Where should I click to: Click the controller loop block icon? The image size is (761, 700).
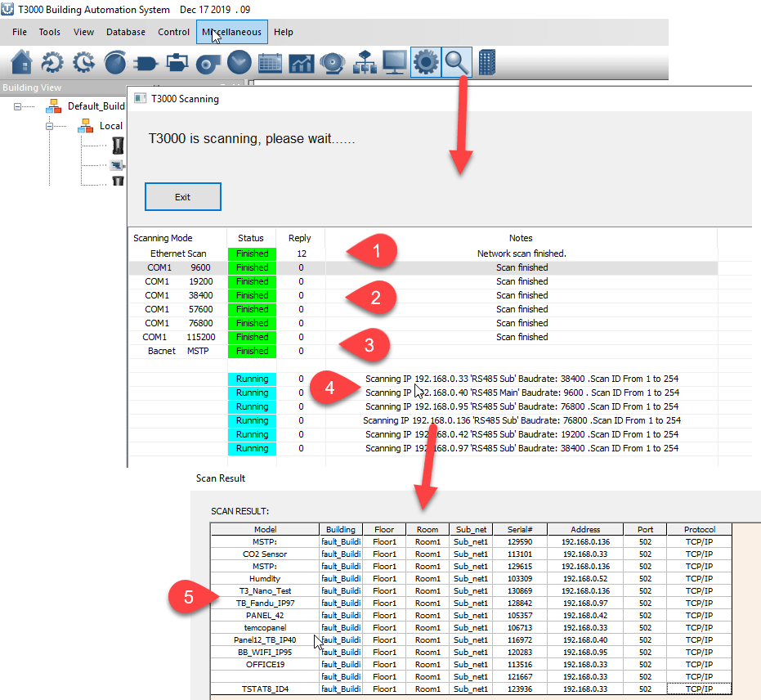(x=177, y=63)
